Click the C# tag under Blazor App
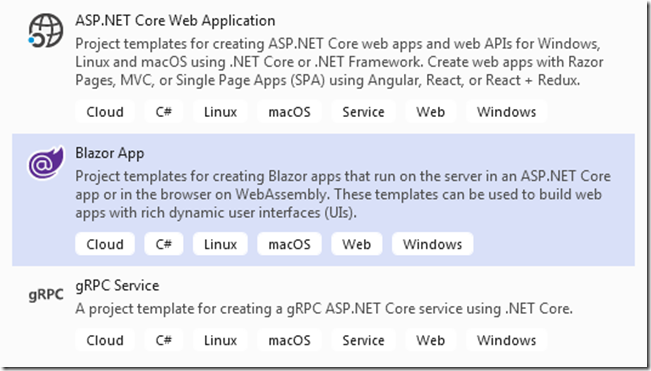This screenshot has width=651, height=371. pyautogui.click(x=164, y=244)
